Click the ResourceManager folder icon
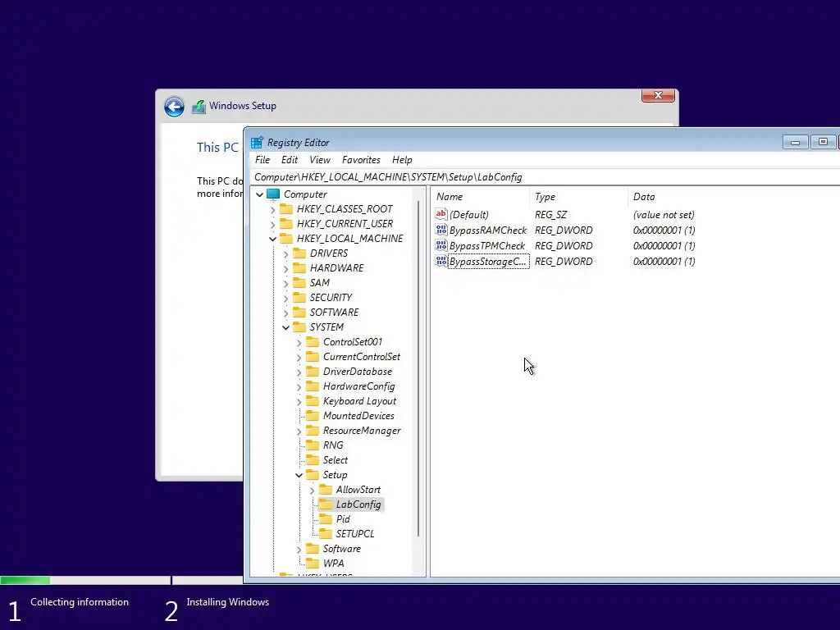 coord(313,430)
